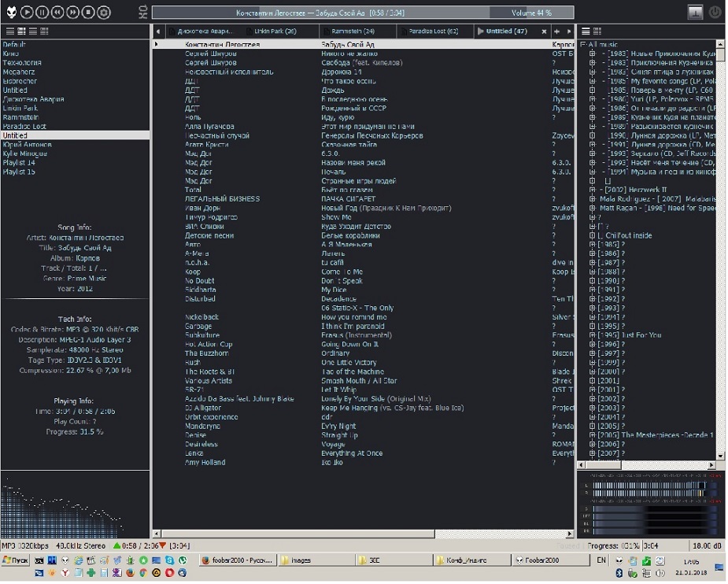Open settings with the gear icon
This screenshot has height=584, width=728.
click(105, 12)
